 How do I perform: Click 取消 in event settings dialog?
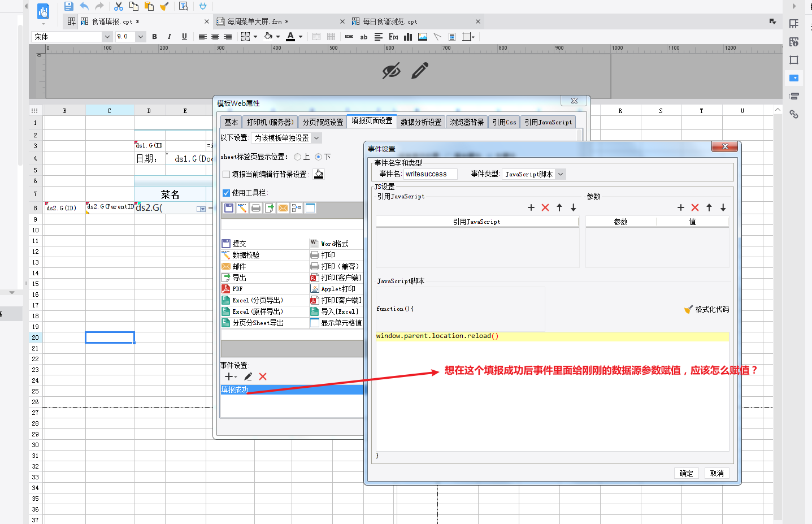[717, 473]
